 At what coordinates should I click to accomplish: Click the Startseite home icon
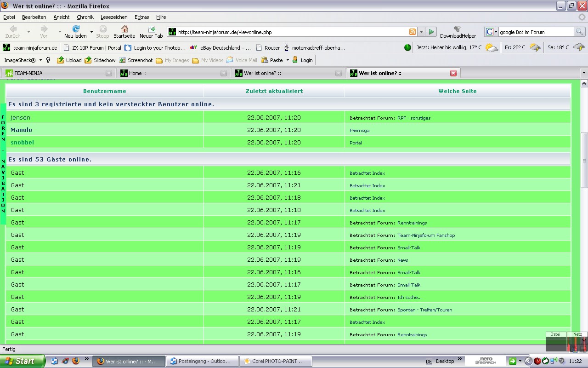(x=124, y=29)
